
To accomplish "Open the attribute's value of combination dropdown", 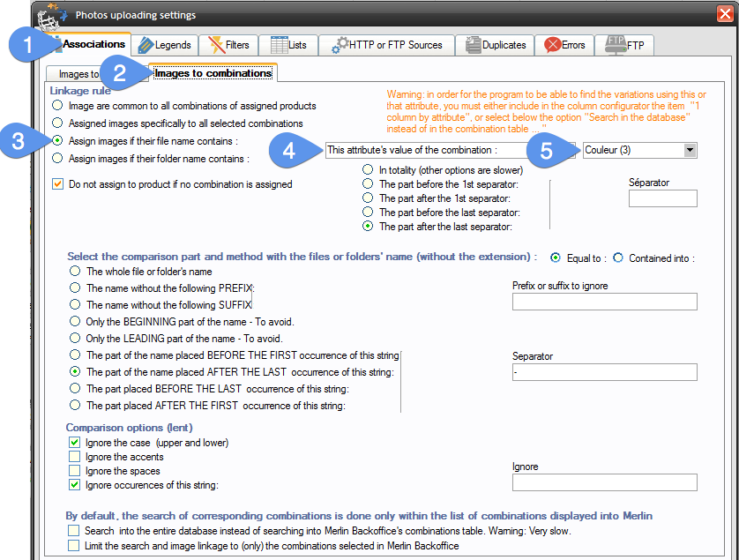I will (450, 150).
